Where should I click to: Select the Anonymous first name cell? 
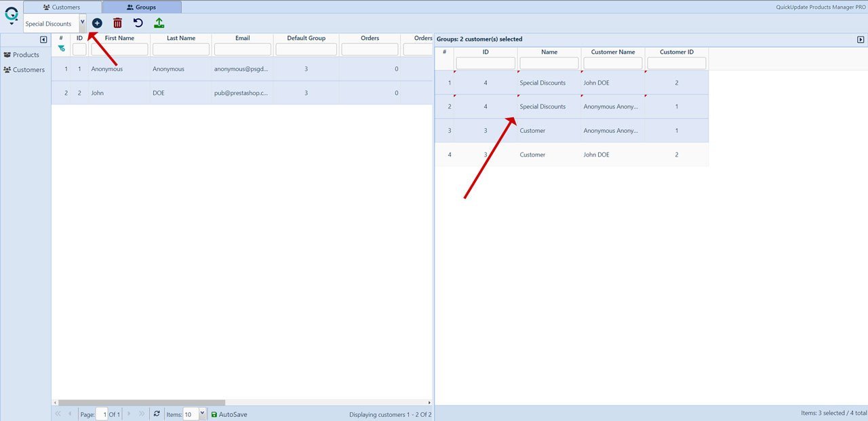(x=119, y=69)
